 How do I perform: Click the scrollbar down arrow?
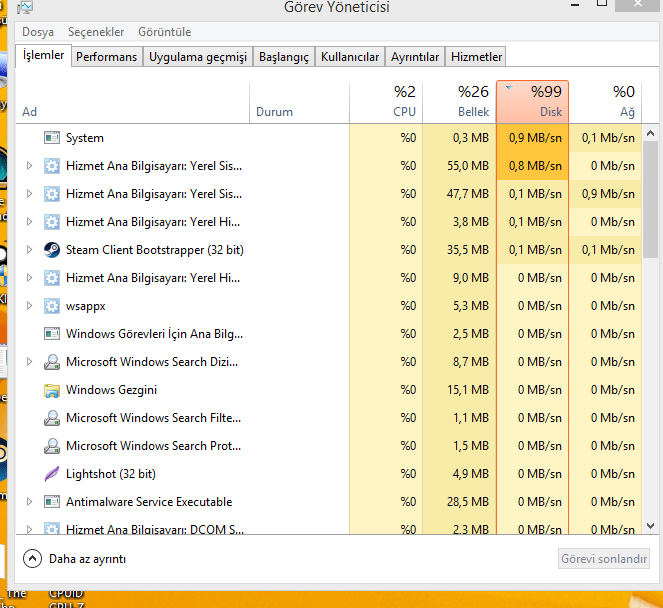pyautogui.click(x=650, y=526)
